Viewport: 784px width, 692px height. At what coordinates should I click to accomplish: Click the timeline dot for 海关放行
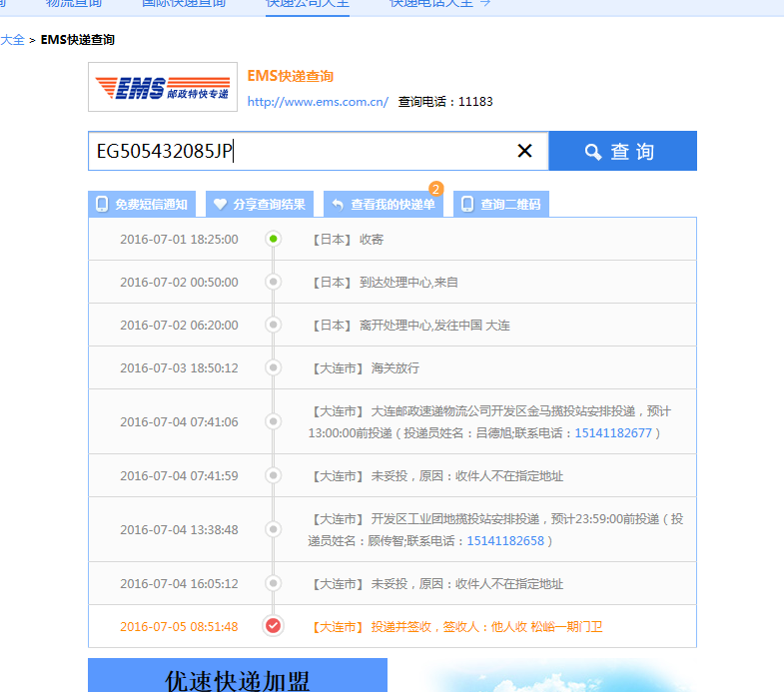click(x=273, y=367)
